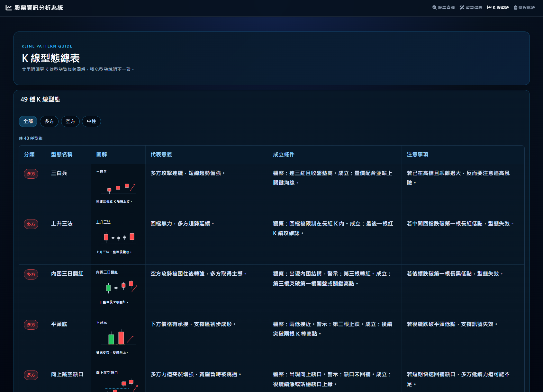
Task: Open 股票查詢 stock search page
Action: tap(444, 8)
